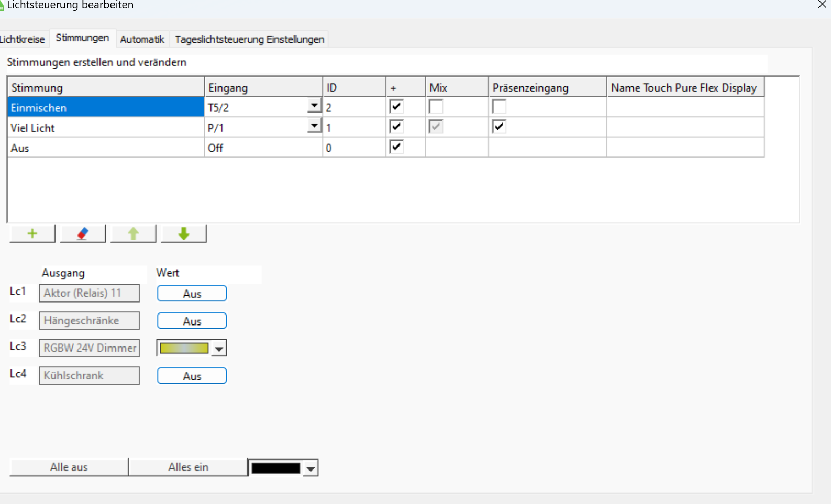Click the Kühlschrank output field

90,375
